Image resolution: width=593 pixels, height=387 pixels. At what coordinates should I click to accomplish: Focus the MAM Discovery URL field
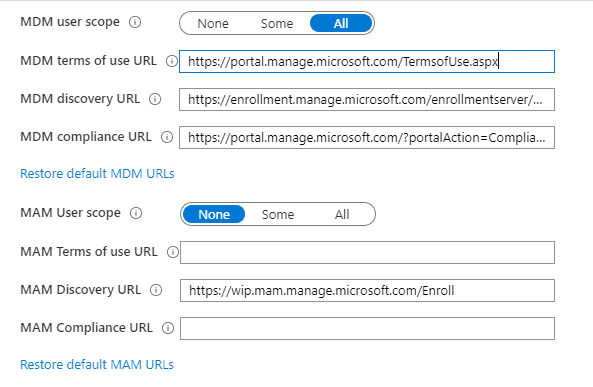point(367,291)
